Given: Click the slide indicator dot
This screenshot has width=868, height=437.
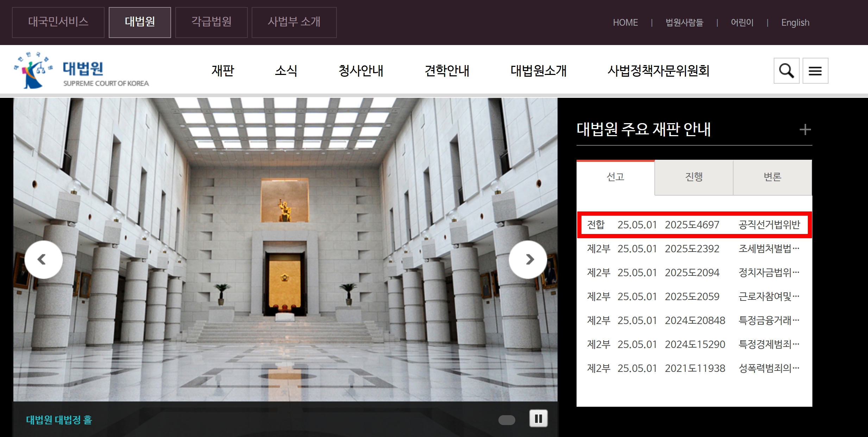Looking at the screenshot, I should pos(507,420).
